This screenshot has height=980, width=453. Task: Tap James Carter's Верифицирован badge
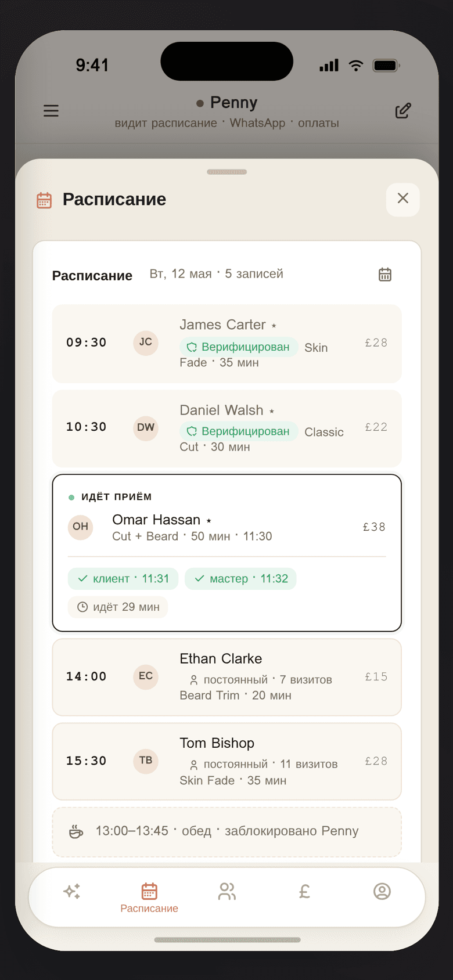[x=239, y=347]
